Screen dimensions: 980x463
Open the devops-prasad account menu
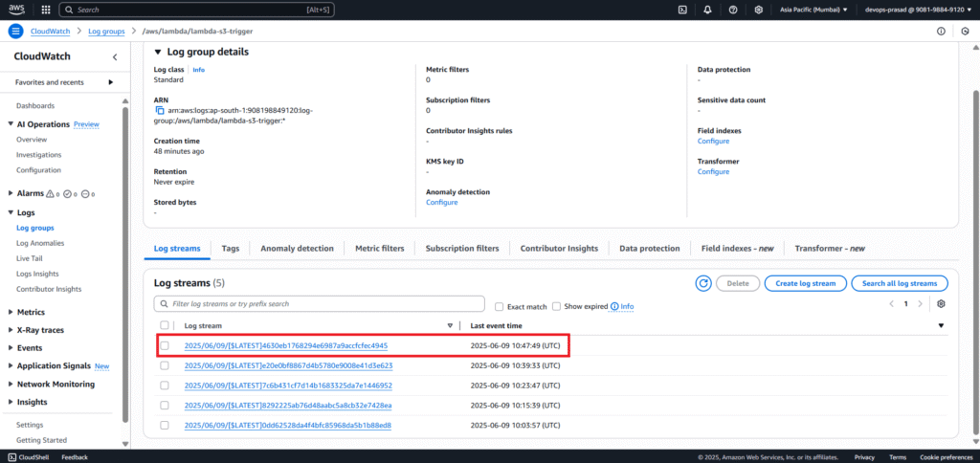(918, 10)
